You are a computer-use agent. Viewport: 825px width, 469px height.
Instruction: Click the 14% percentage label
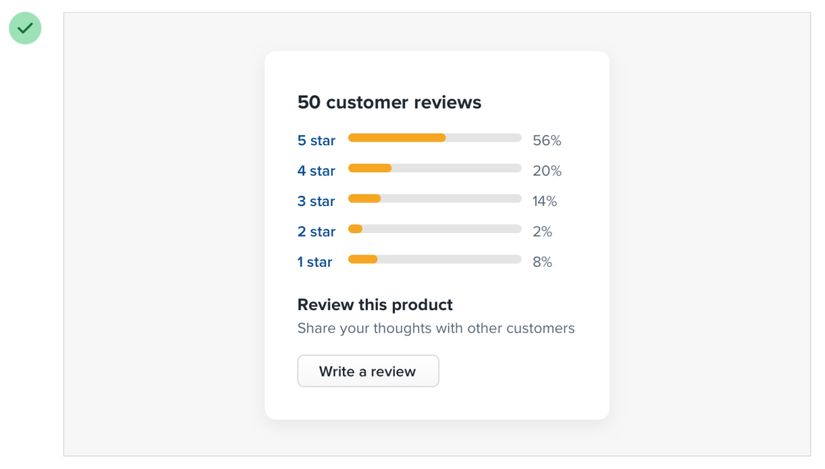click(545, 201)
